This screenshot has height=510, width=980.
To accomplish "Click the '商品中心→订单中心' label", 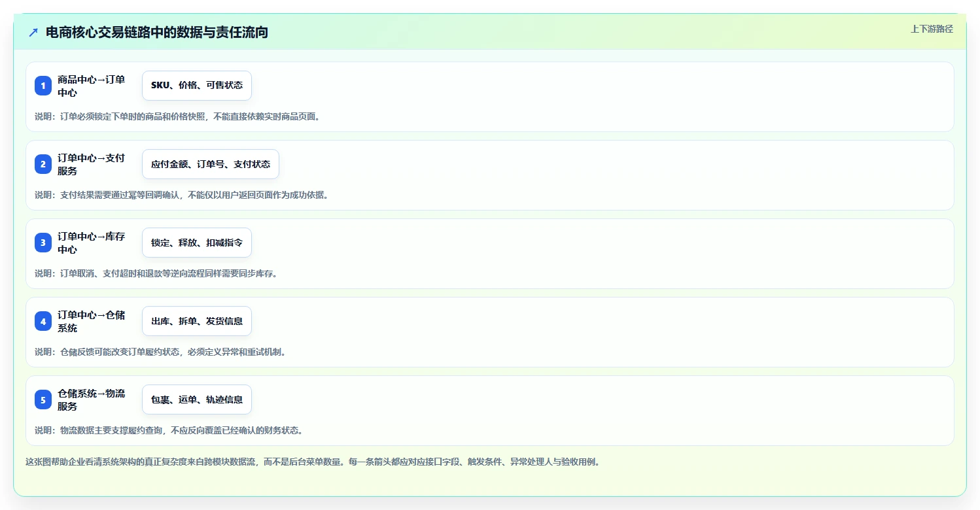I will pos(92,86).
